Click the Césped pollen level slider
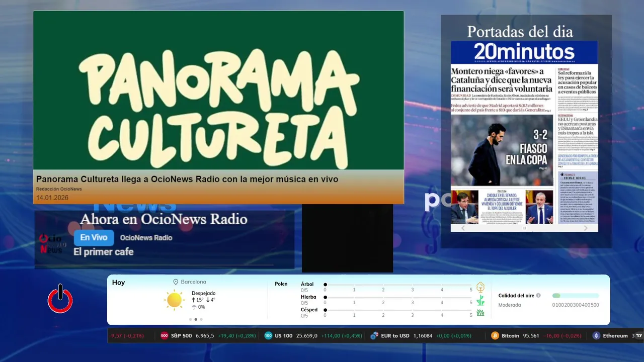Image resolution: width=644 pixels, height=362 pixels. point(398,311)
